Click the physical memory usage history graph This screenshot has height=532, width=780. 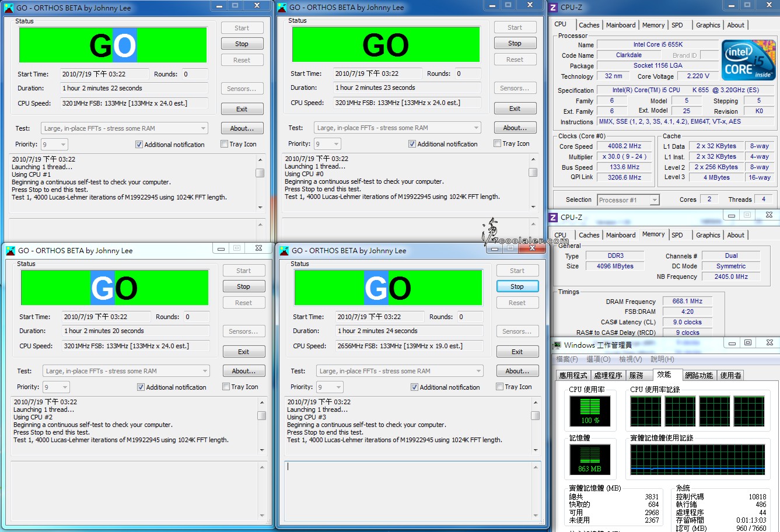[x=697, y=460]
